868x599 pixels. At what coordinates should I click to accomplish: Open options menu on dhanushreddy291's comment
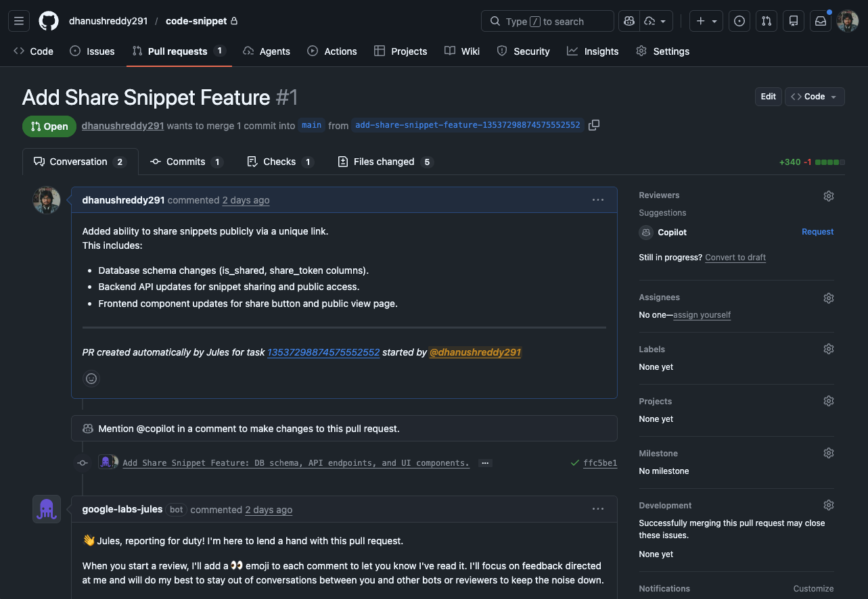click(598, 200)
